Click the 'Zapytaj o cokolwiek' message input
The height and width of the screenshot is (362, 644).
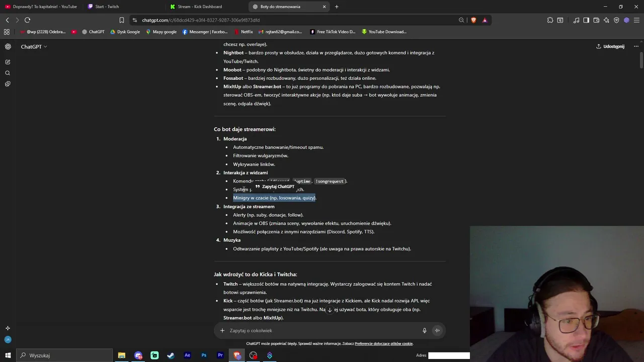click(322, 330)
